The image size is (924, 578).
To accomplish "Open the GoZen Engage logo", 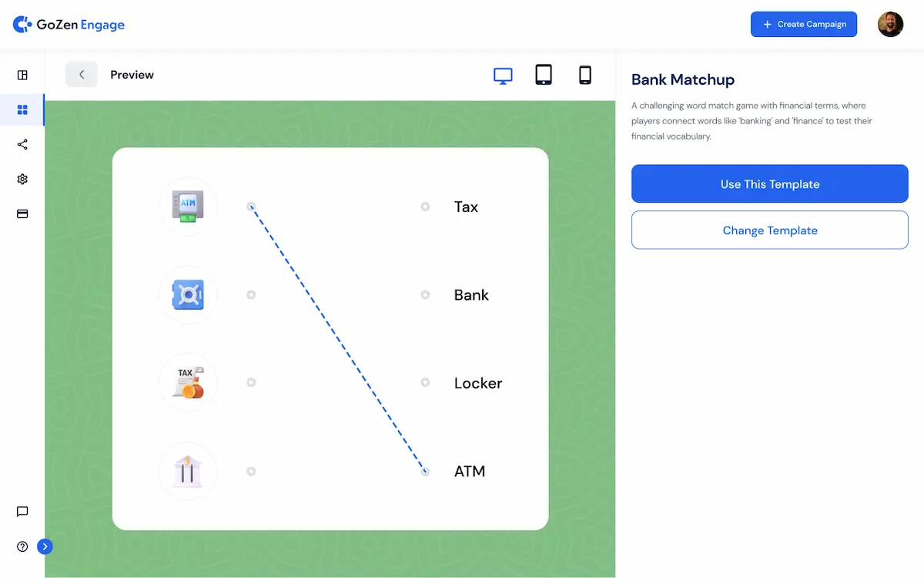I will pos(68,24).
